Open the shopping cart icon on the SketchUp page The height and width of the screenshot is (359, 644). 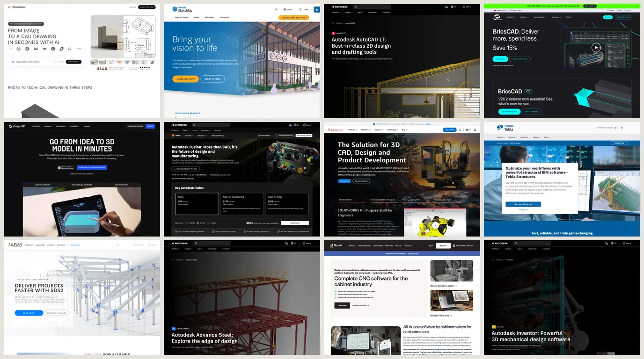click(x=300, y=9)
